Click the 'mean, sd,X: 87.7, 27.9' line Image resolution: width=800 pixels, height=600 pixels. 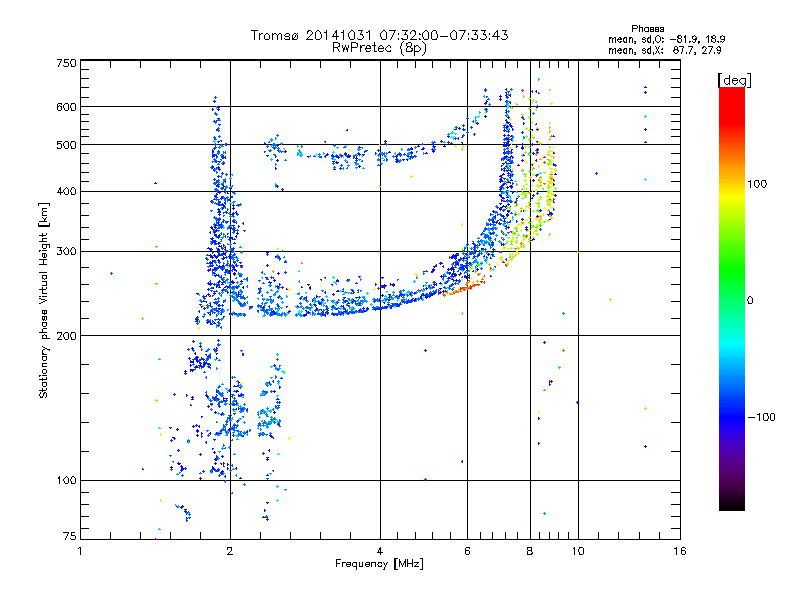pos(664,50)
